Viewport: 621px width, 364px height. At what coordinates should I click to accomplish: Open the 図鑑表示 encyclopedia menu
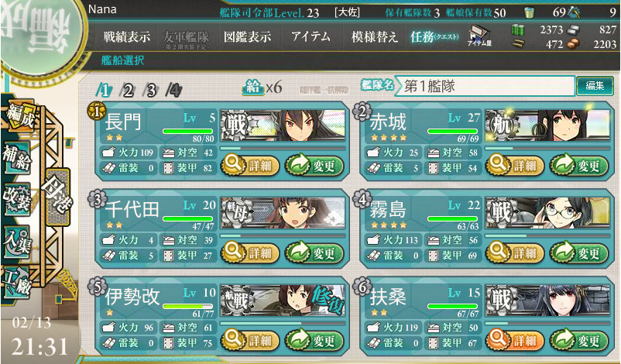248,37
